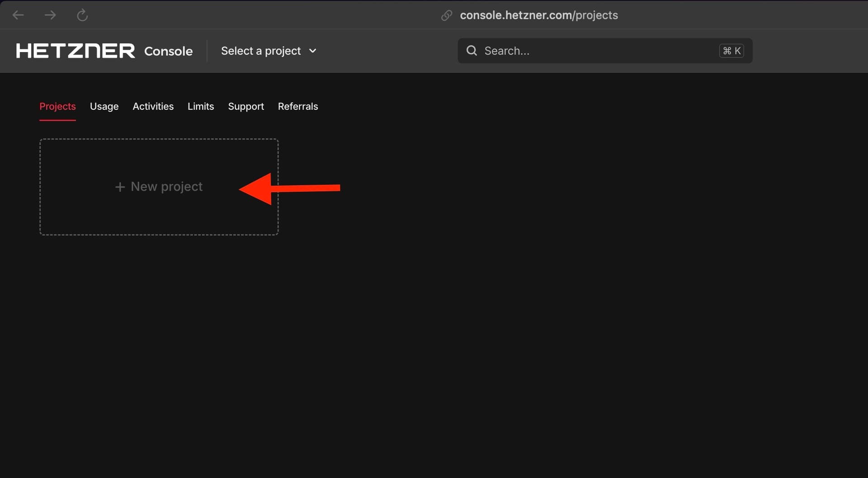The width and height of the screenshot is (868, 478).
Task: Click the forward navigation arrow
Action: coord(51,15)
